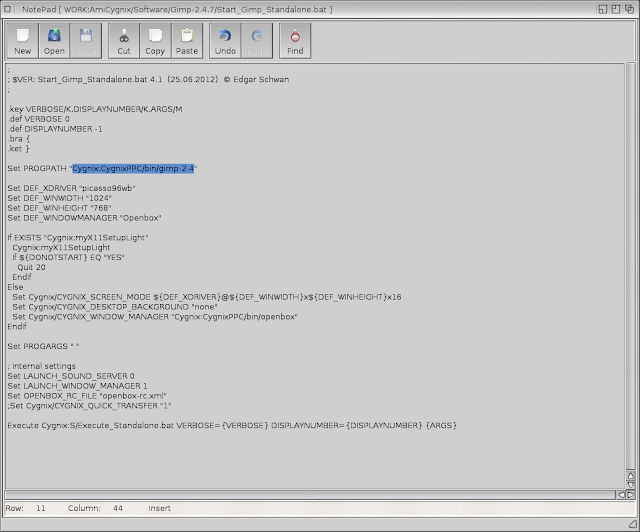
Task: Click the horizontal scrollbar track
Action: [x=310, y=495]
